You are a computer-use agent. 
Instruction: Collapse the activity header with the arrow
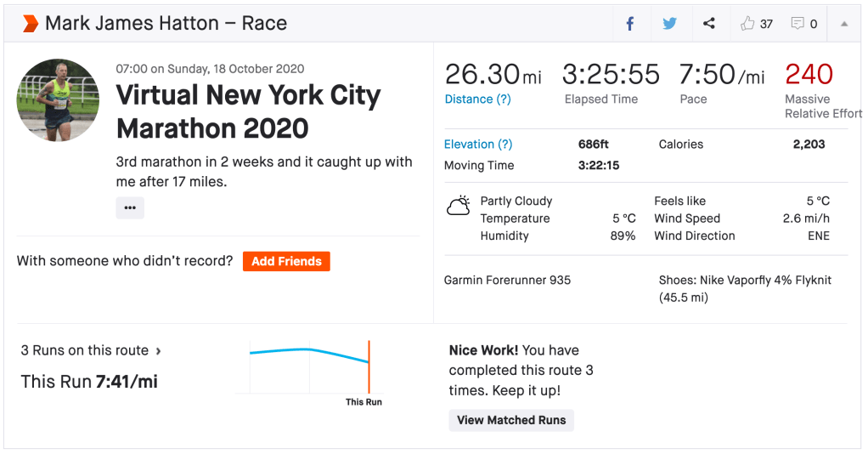pyautogui.click(x=844, y=24)
